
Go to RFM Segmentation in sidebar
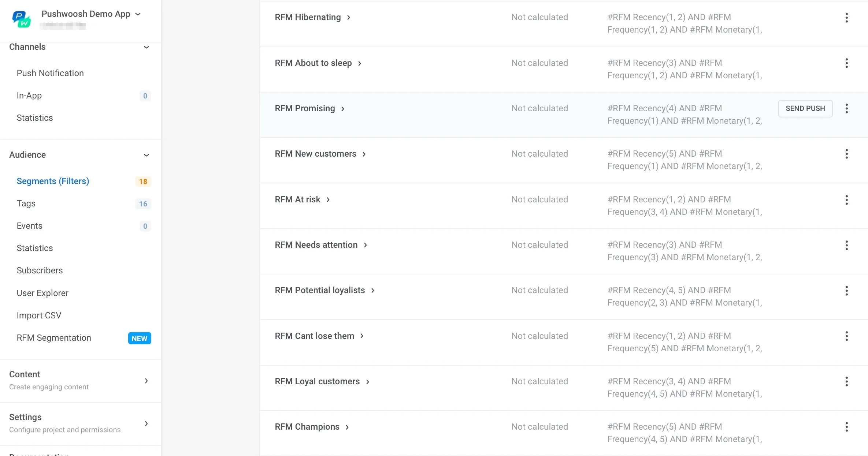click(x=54, y=338)
